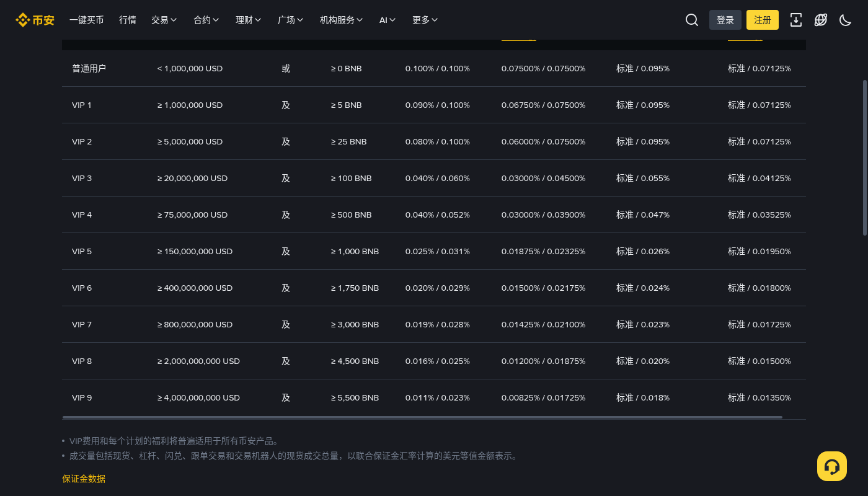The image size is (868, 496).
Task: Expand the 合约 dropdown menu
Action: [x=206, y=20]
